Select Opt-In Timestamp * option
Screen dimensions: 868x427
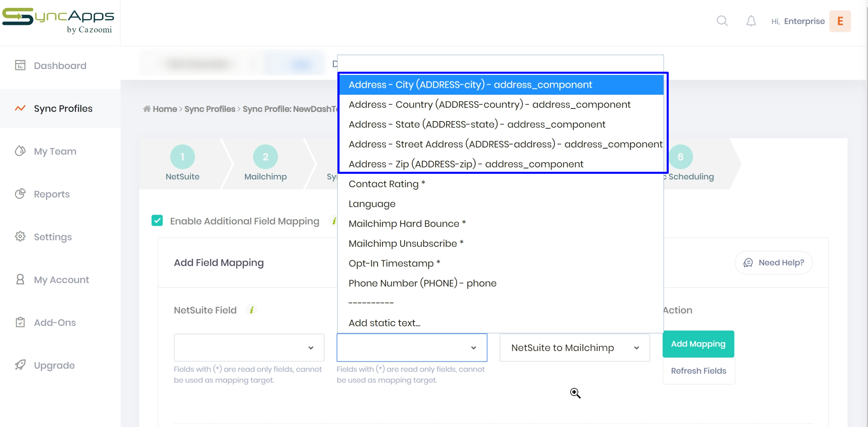click(500, 263)
